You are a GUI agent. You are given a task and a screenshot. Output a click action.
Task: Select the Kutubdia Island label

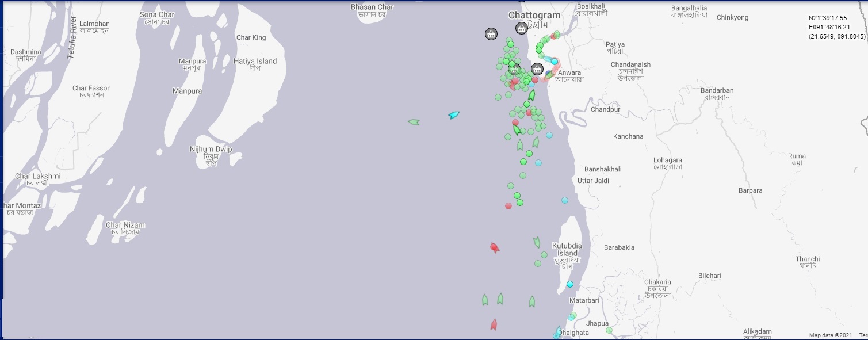click(567, 250)
